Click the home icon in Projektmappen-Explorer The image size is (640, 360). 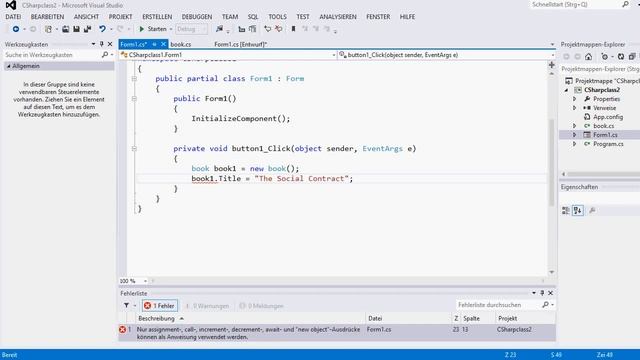tap(588, 57)
